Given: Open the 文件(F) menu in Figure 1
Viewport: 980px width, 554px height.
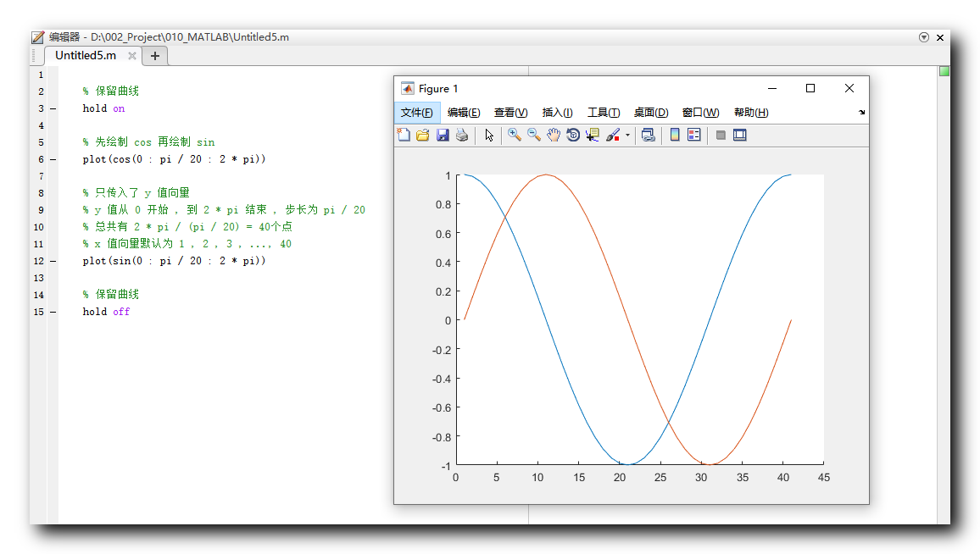Looking at the screenshot, I should coord(417,113).
